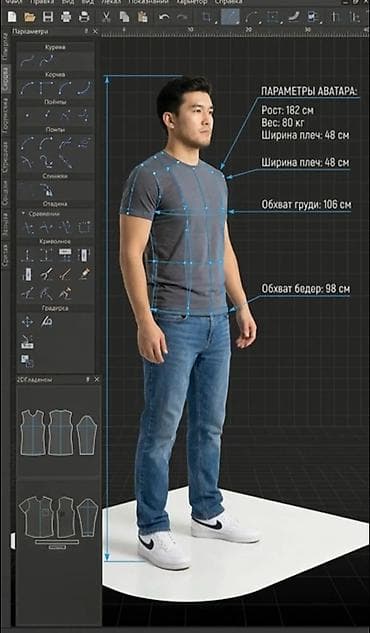Screen dimensions: 370x633
Task: Close the 2D pattern panel
Action: coord(97,379)
